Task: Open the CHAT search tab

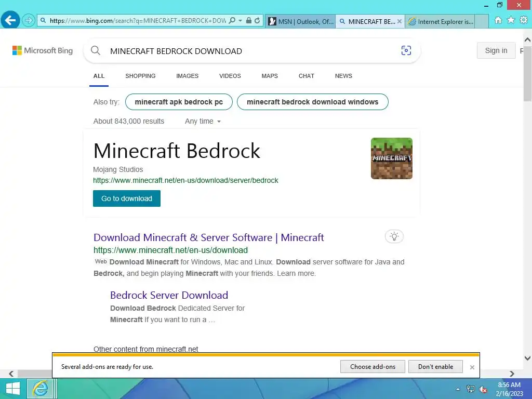Action: click(x=307, y=76)
